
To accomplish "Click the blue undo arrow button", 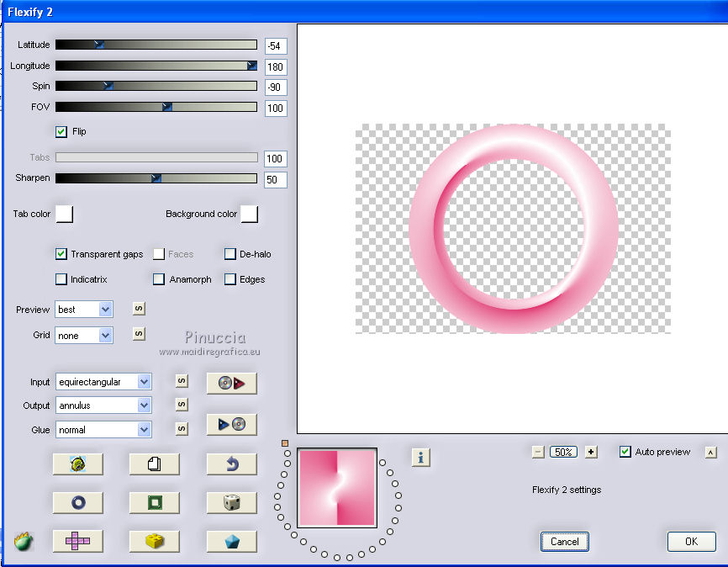I will tap(232, 464).
